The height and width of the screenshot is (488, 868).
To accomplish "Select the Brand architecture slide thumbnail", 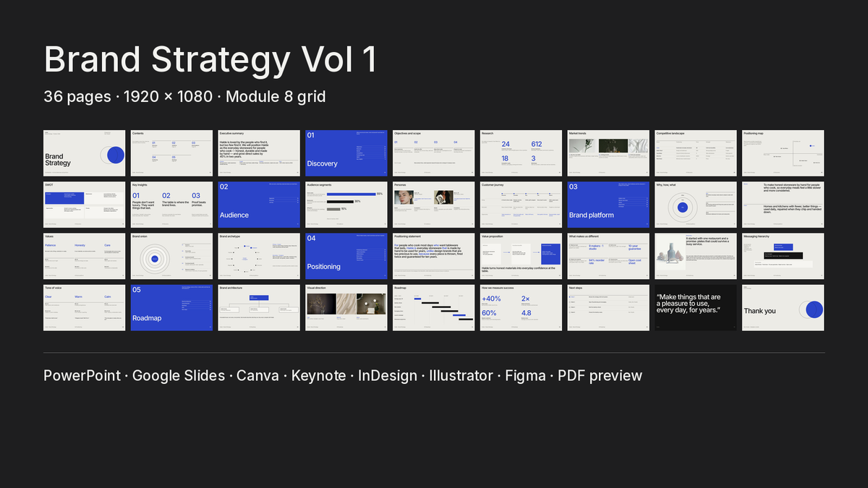I will click(x=259, y=307).
